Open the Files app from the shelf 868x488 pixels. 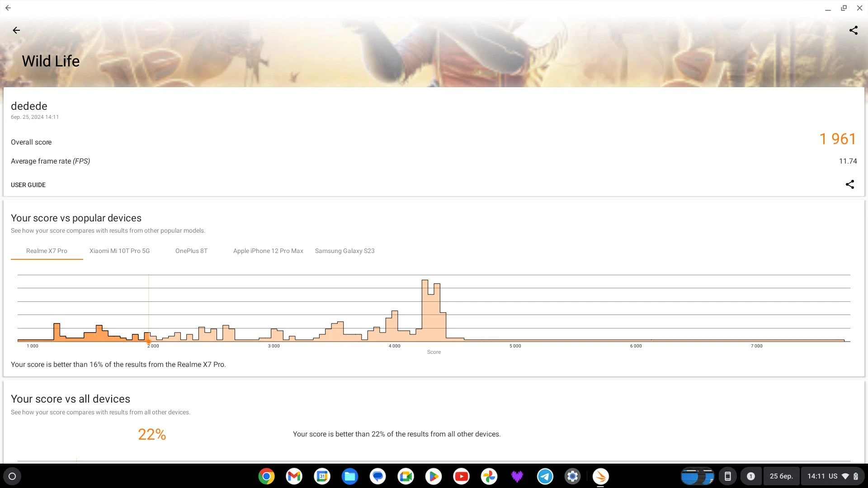350,476
